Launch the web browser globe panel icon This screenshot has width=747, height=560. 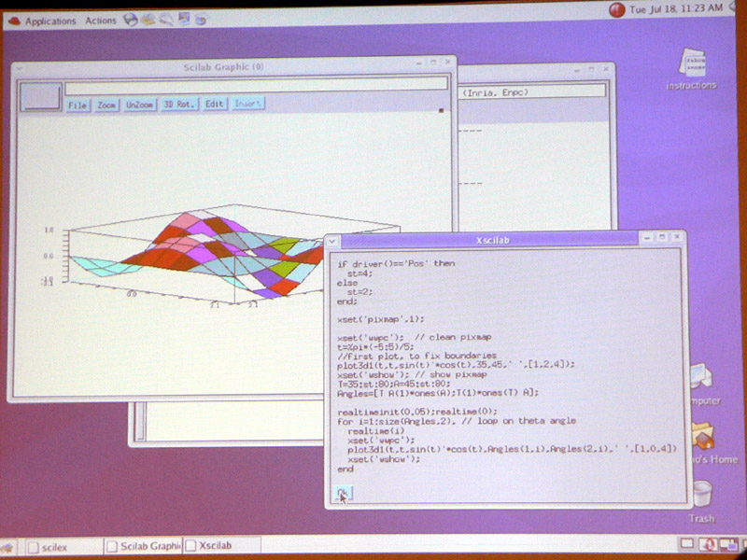pyautogui.click(x=130, y=20)
